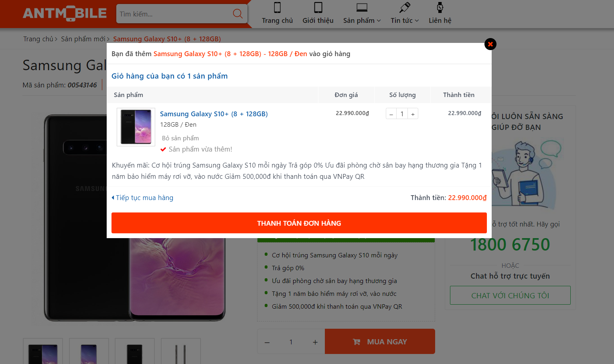
Task: Click the phone icon above Trang chủ
Action: (277, 8)
